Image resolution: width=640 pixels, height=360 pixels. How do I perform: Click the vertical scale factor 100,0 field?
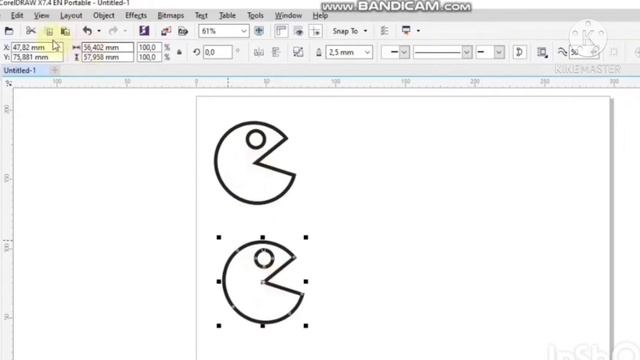coord(149,57)
